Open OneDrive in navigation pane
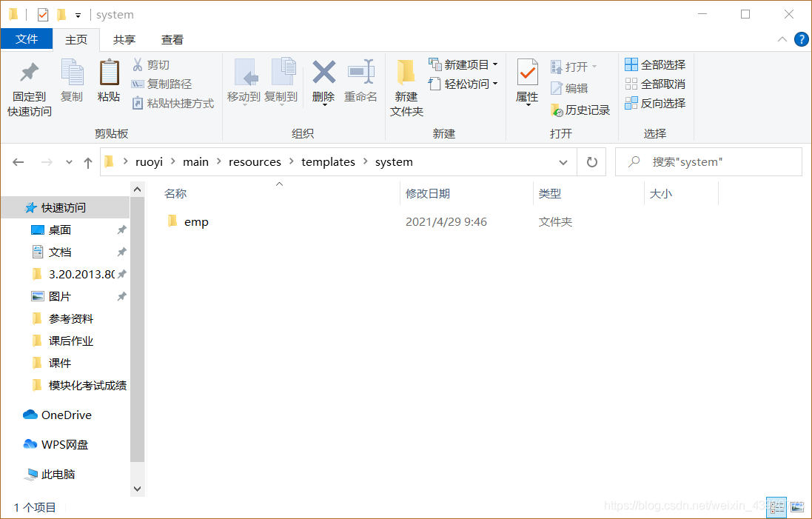 coord(67,415)
